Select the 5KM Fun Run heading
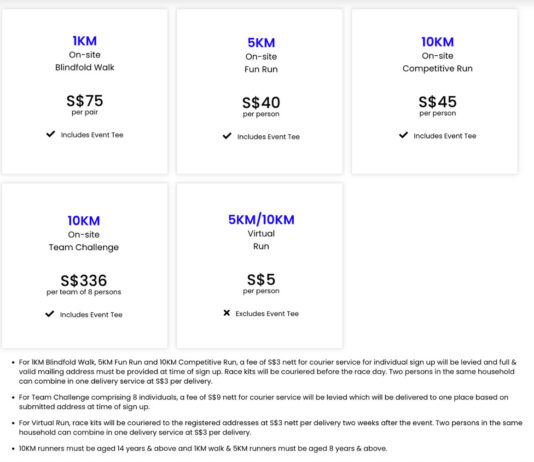Image resolution: width=534 pixels, height=462 pixels. (x=261, y=43)
